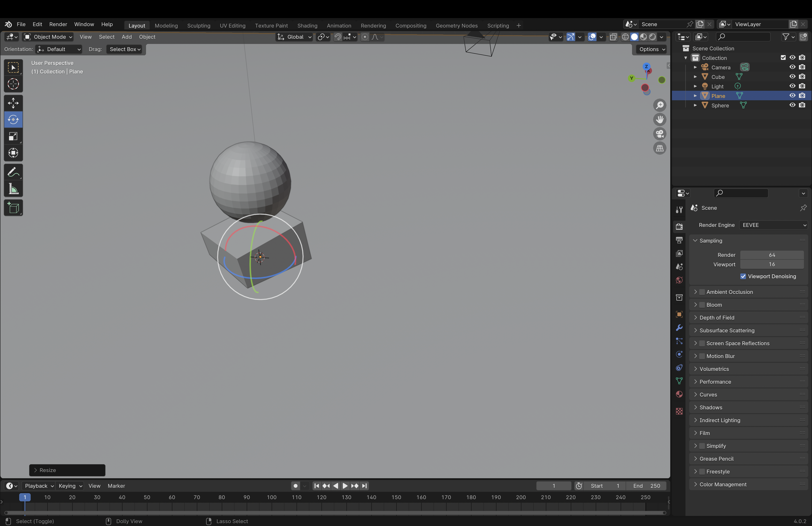
Task: Activate the Annotate pencil tool
Action: coord(13,172)
